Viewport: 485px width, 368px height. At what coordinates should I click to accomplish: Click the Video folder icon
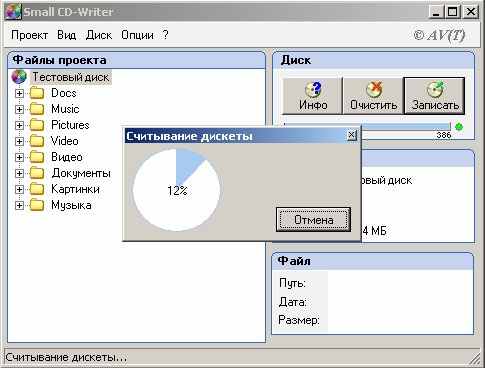coord(37,141)
